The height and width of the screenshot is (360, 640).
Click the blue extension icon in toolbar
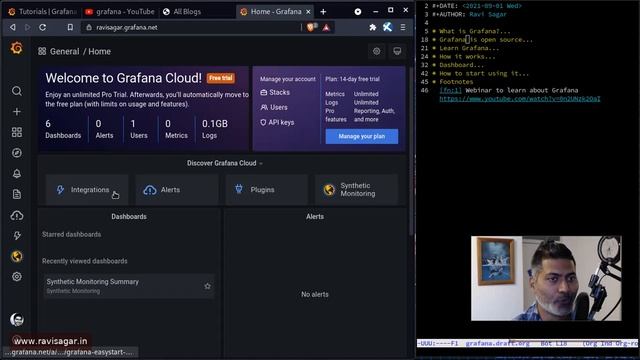[387, 27]
